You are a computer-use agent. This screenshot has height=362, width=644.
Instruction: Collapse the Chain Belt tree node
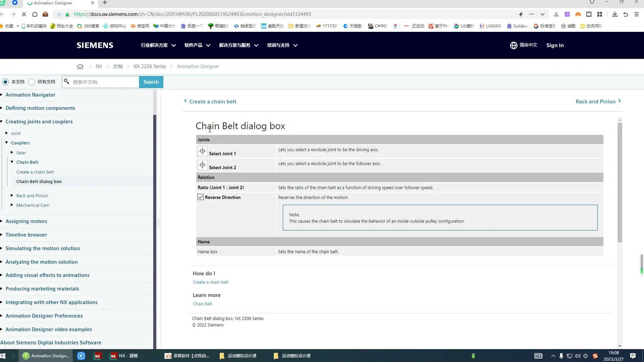(x=12, y=162)
